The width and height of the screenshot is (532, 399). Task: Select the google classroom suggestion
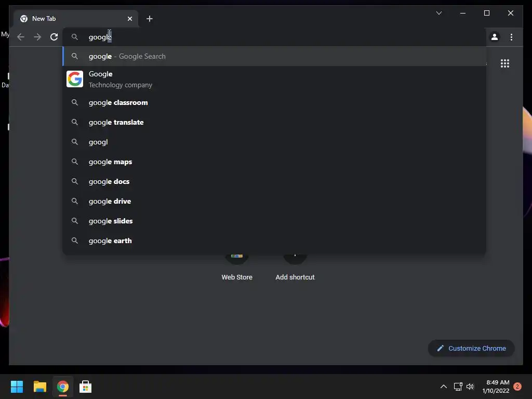pyautogui.click(x=274, y=102)
